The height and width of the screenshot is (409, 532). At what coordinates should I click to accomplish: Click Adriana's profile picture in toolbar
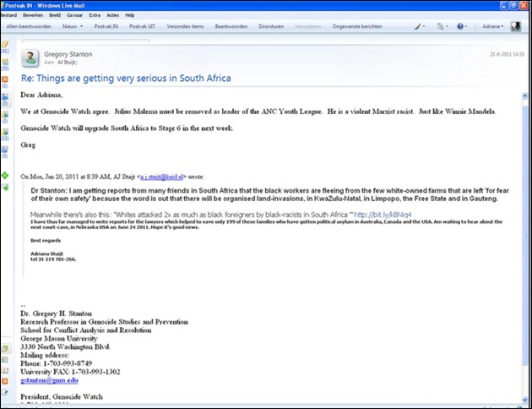coord(516,26)
